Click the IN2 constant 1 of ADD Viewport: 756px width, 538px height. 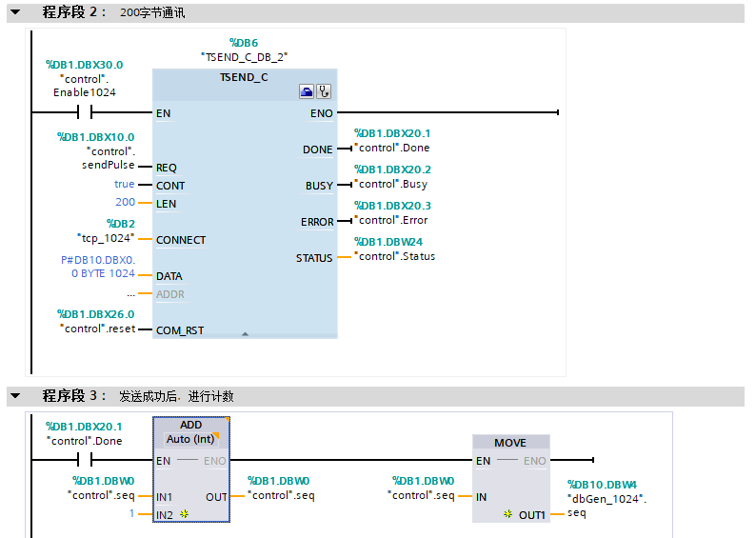coord(131,513)
